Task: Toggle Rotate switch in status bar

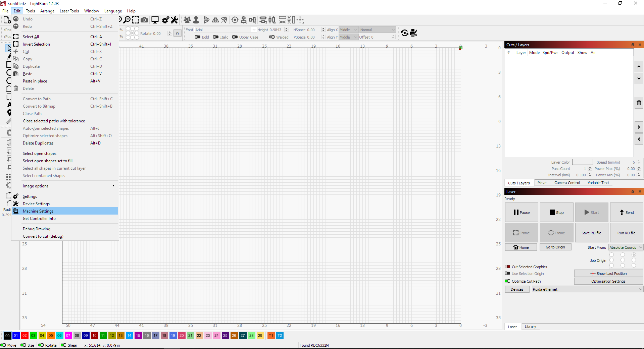Action: [41, 345]
